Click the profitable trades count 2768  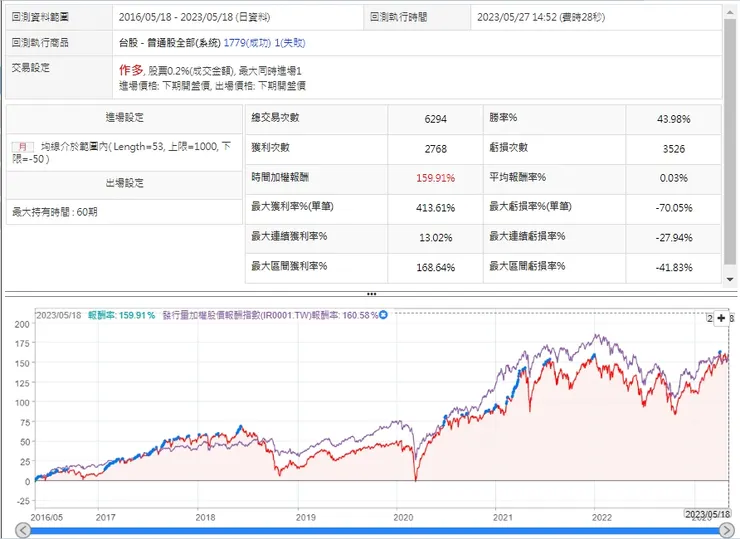click(x=435, y=149)
